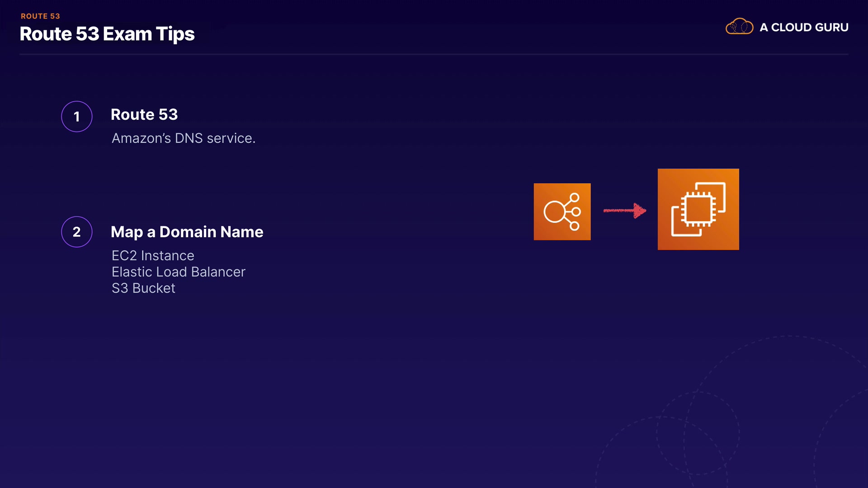
Task: Click the A CLOUD GURU brand text
Action: click(803, 28)
